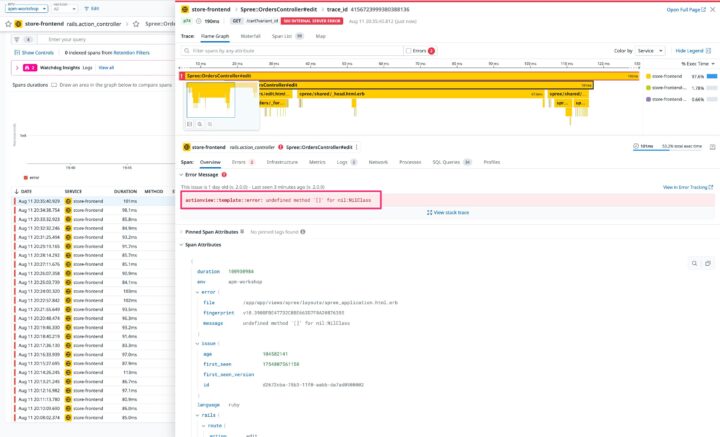This screenshot has height=437, width=720.
Task: Click View in Error Tracking link
Action: pyautogui.click(x=688, y=187)
